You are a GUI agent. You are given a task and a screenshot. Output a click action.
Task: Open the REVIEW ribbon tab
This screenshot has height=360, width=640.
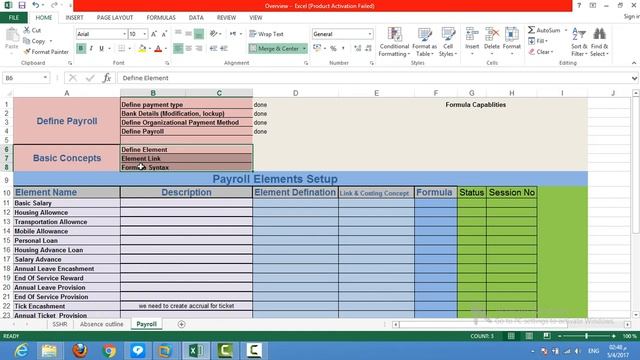click(x=226, y=18)
